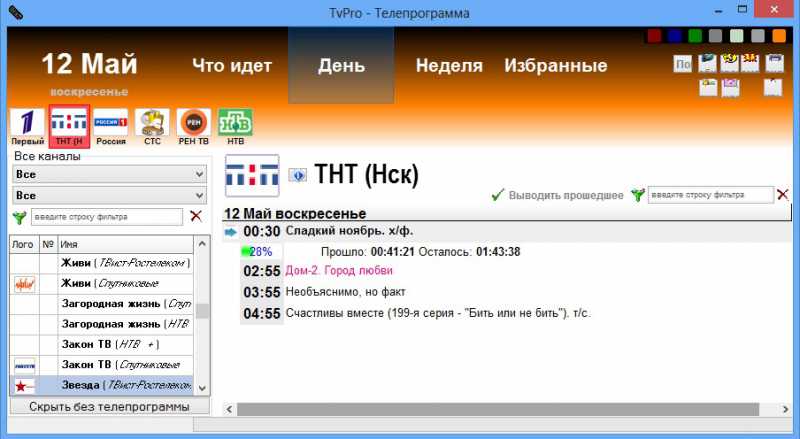Click the TvPro app icon in title bar
The width and height of the screenshot is (800, 439).
point(16,13)
